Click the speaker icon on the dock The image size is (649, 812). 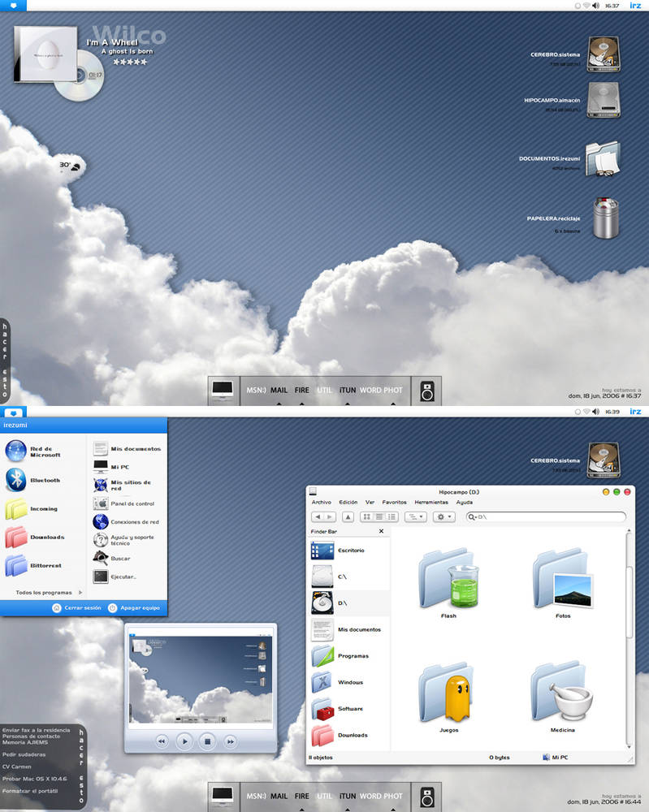[x=426, y=391]
